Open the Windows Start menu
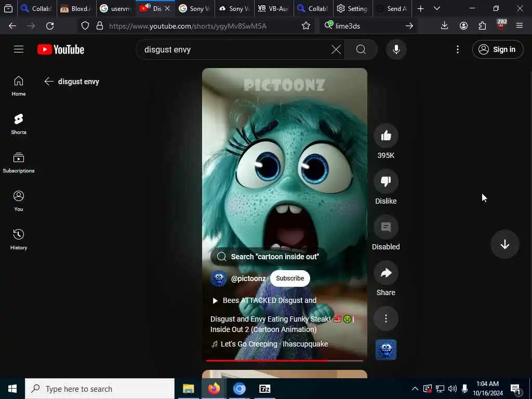The image size is (532, 399). pos(12,389)
